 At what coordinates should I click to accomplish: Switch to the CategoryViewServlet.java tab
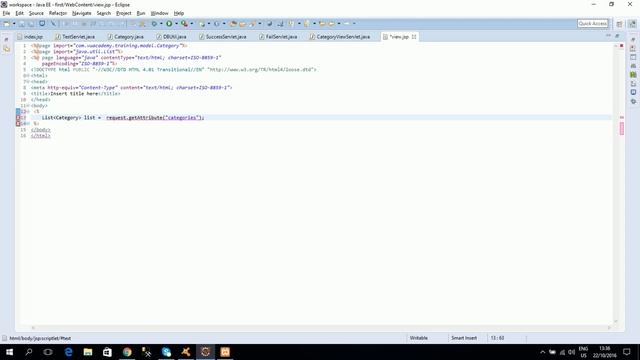(x=340, y=37)
